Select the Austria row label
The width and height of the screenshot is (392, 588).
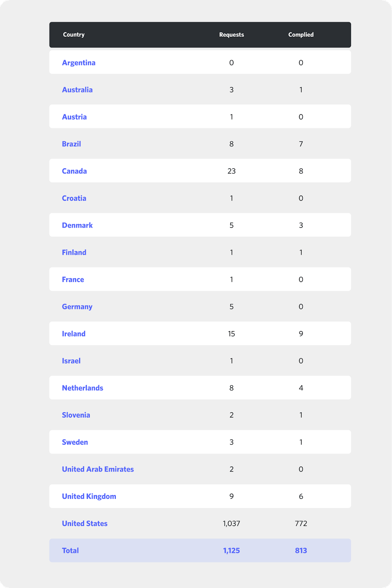(74, 117)
